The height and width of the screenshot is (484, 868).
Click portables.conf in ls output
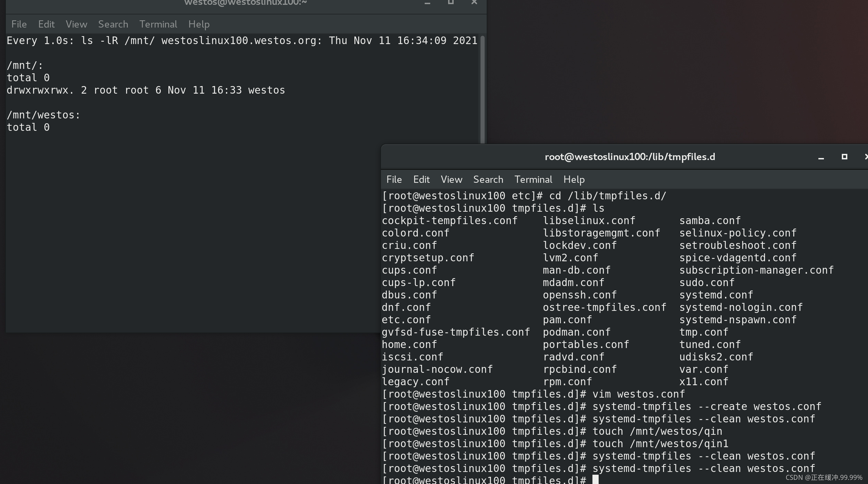click(586, 345)
